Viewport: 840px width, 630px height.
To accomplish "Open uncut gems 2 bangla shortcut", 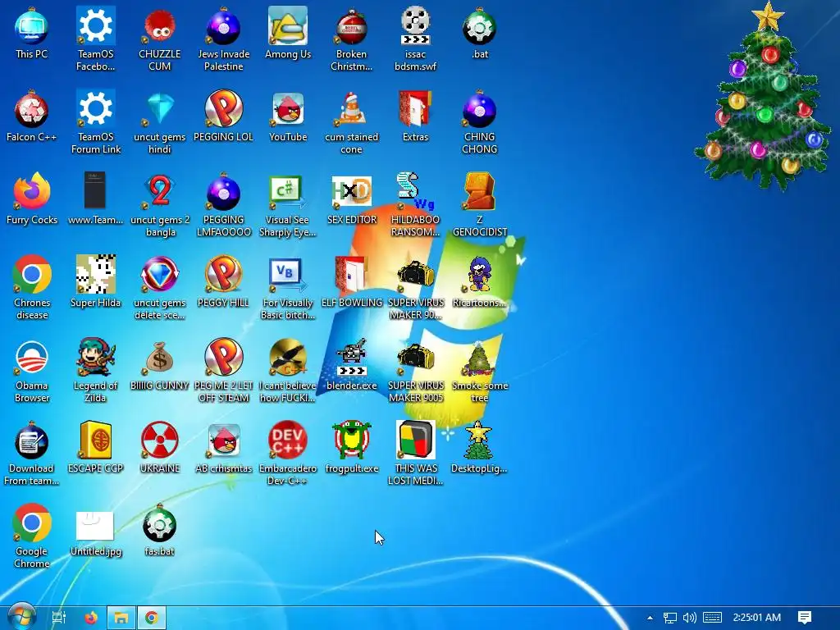I will tap(160, 191).
